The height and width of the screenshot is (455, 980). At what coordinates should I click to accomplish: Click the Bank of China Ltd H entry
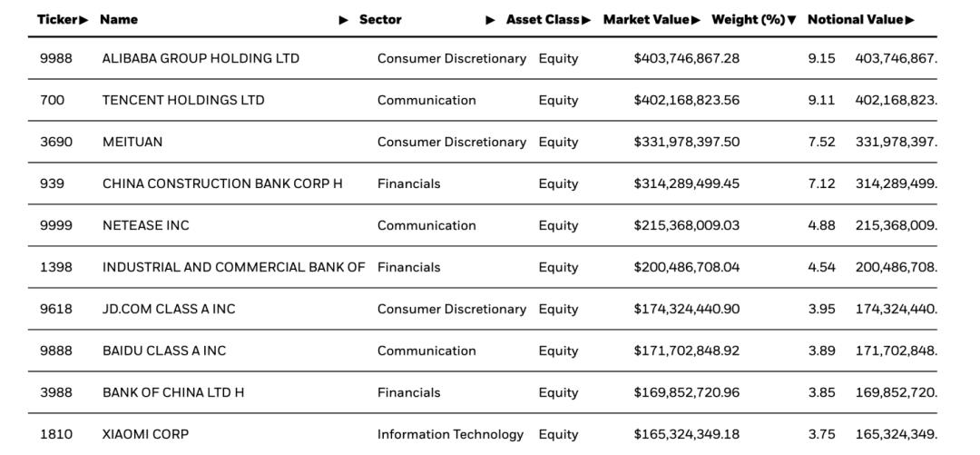173,393
